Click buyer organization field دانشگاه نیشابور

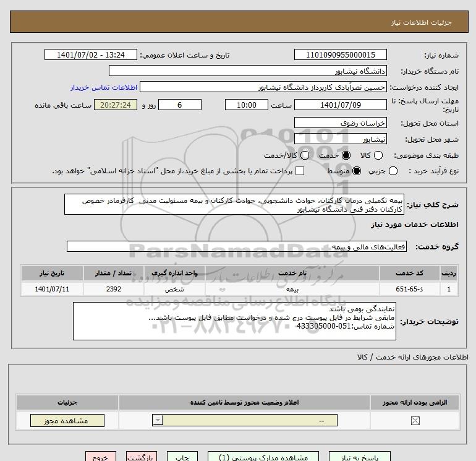(248, 71)
